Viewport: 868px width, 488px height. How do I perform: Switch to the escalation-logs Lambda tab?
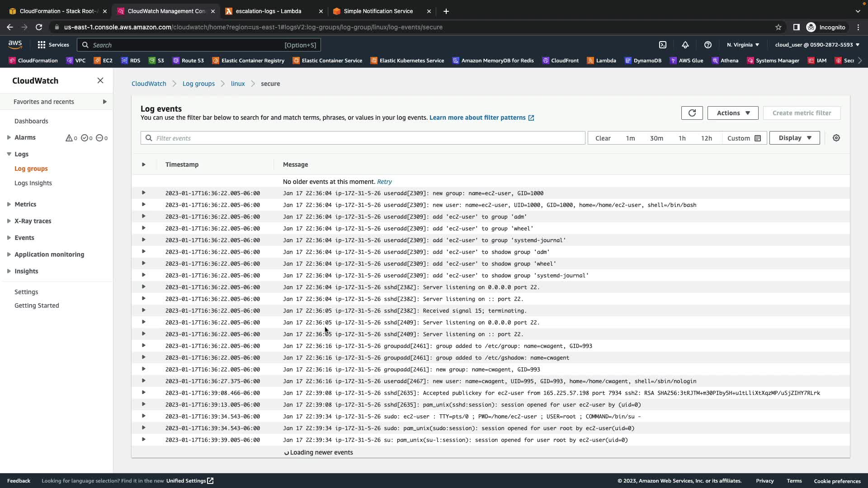pos(269,11)
